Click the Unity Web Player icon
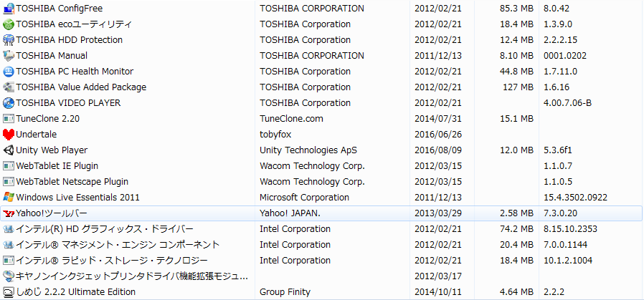 click(9, 150)
